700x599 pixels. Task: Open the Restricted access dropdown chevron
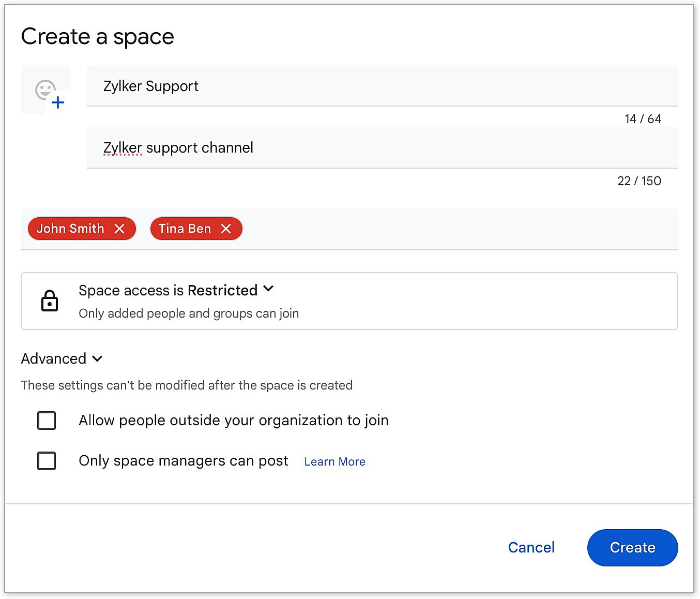click(268, 289)
